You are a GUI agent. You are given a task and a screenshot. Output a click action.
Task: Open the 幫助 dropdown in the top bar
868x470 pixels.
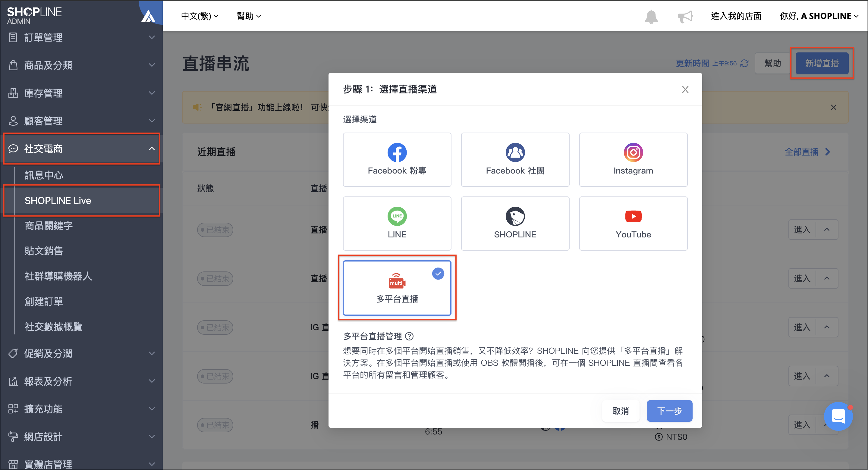249,16
